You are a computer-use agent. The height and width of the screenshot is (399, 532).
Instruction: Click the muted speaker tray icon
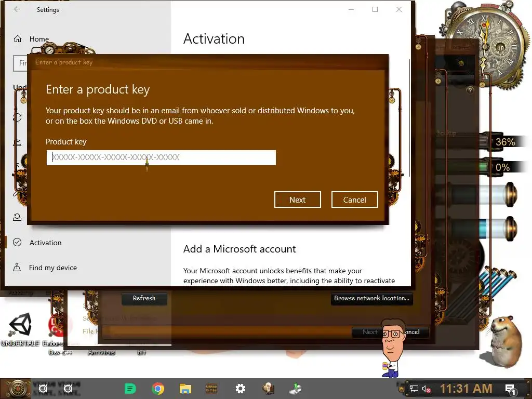pyautogui.click(x=427, y=389)
